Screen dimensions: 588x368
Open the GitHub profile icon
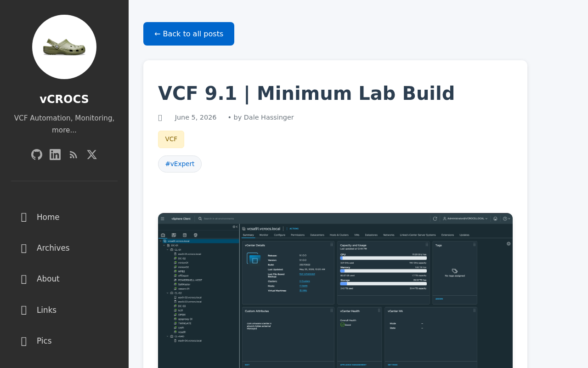(37, 155)
